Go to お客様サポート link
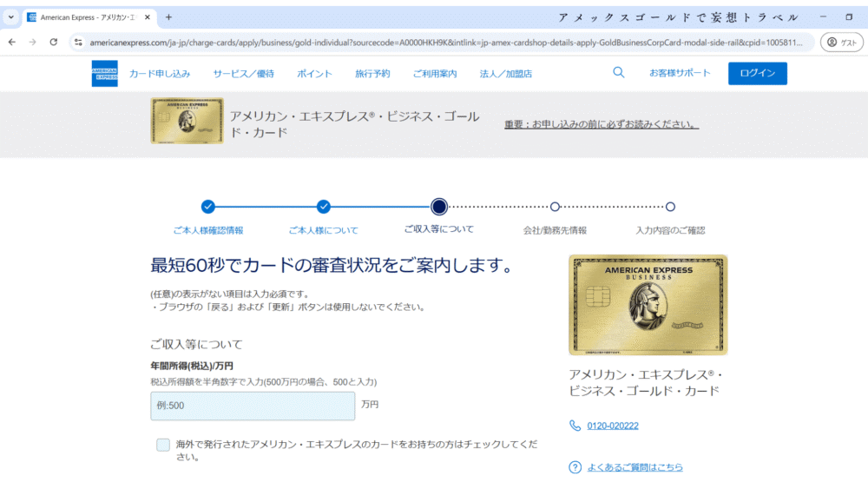This screenshot has height=489, width=868. tap(680, 73)
